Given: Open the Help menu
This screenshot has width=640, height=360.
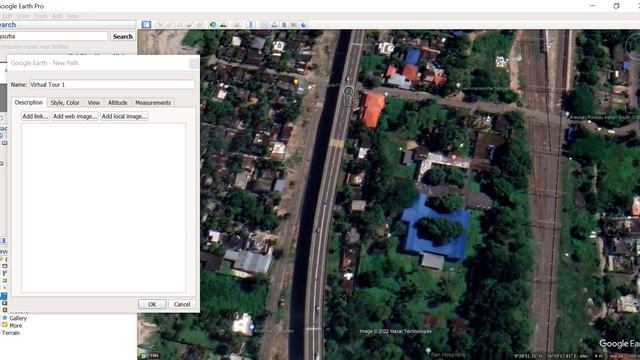Looking at the screenshot, I should 72,16.
